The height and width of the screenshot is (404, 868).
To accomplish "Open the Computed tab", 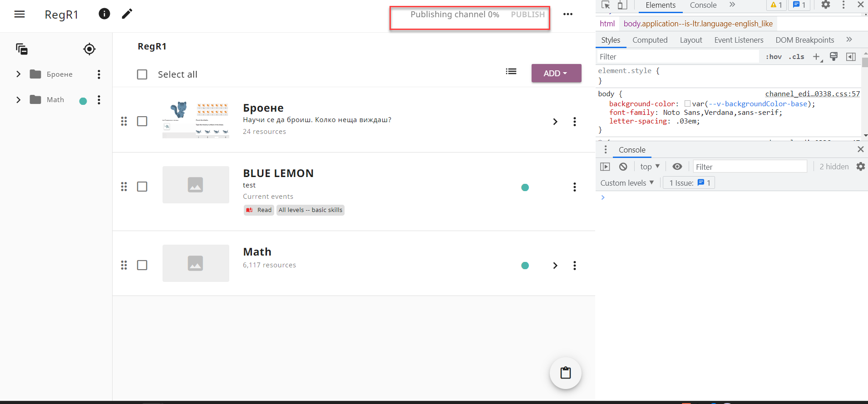I will tap(650, 40).
